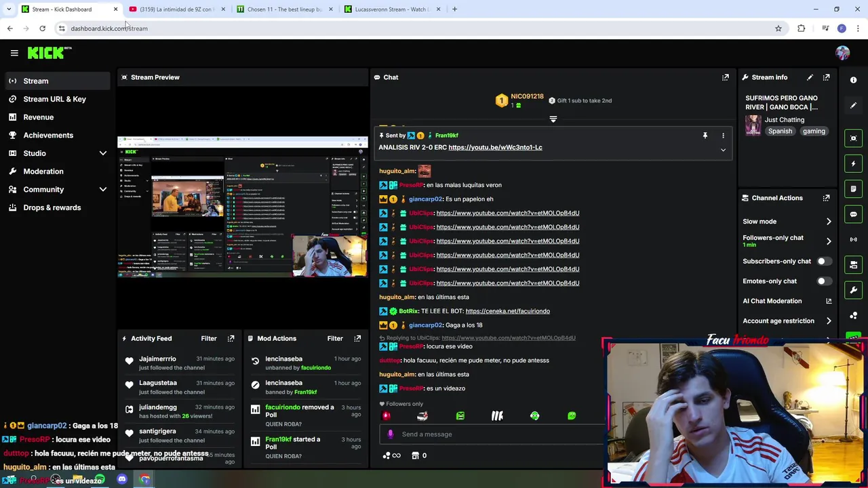Open Spotify from the taskbar

[100, 480]
